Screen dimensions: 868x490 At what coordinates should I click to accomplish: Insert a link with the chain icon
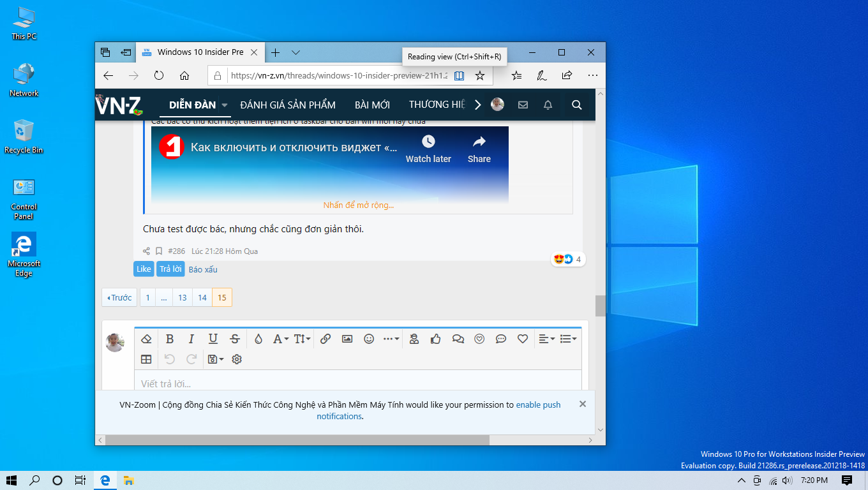325,339
